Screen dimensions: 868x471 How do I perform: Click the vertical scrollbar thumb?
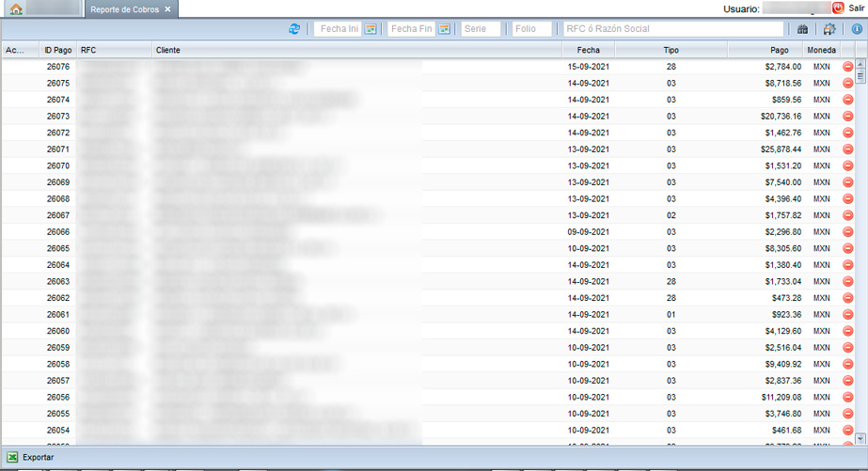[x=860, y=76]
